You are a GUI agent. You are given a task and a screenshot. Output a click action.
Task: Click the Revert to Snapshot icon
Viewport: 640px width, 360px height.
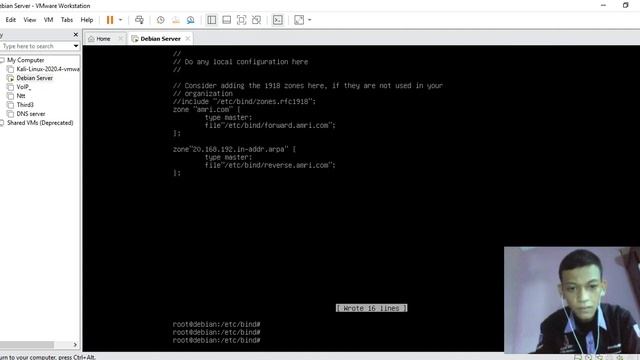(176, 20)
